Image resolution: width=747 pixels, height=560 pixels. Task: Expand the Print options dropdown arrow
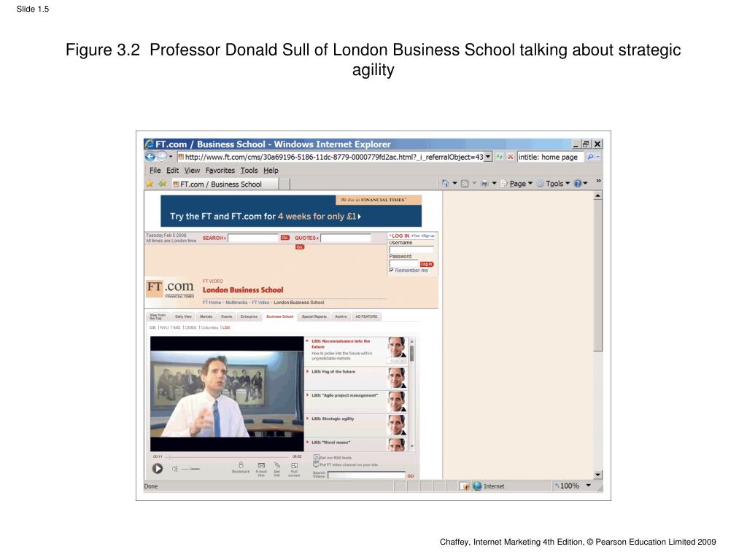pos(494,183)
